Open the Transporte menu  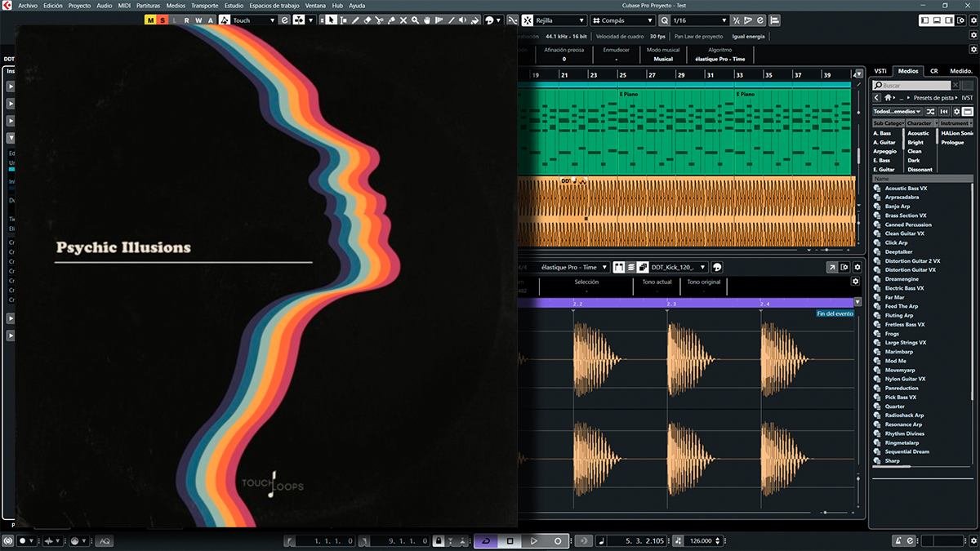click(x=205, y=5)
